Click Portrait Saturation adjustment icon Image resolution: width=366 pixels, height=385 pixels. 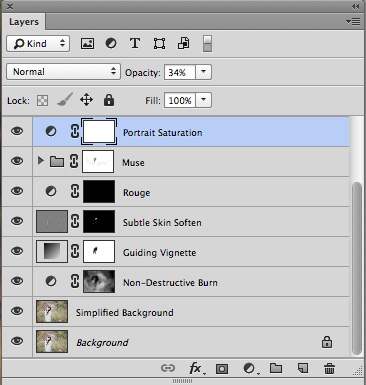click(51, 131)
